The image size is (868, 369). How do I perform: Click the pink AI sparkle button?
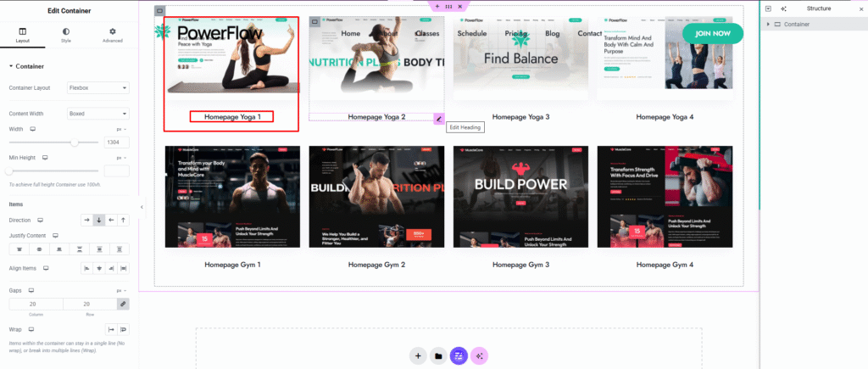[x=480, y=356]
